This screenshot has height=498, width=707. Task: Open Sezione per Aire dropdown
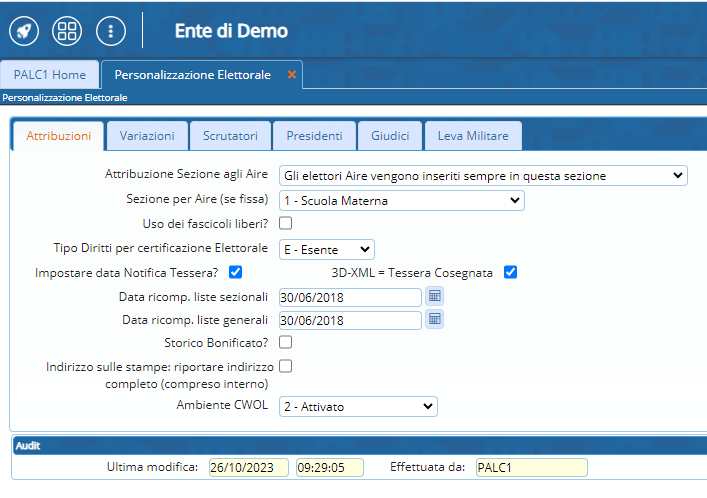pyautogui.click(x=401, y=200)
